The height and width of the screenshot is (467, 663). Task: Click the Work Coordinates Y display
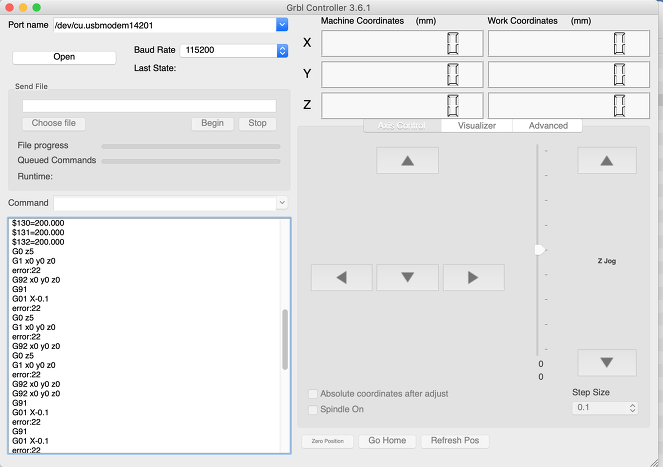[x=569, y=74]
